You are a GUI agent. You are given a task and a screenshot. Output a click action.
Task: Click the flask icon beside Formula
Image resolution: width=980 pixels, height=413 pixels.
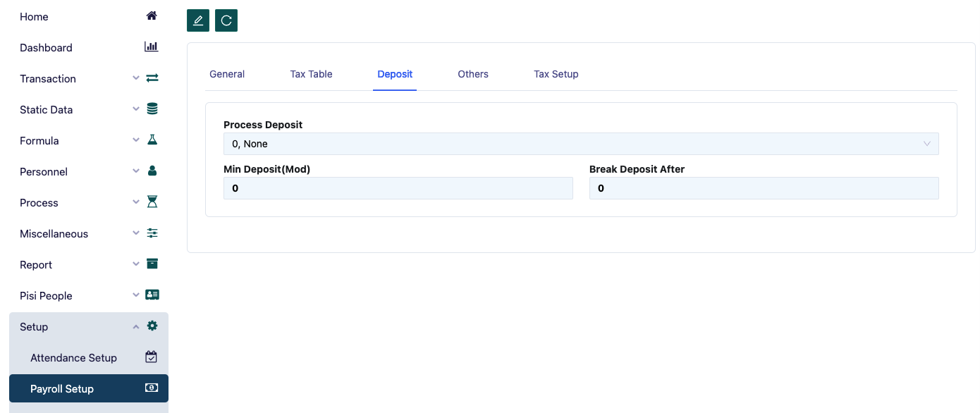pyautogui.click(x=152, y=140)
